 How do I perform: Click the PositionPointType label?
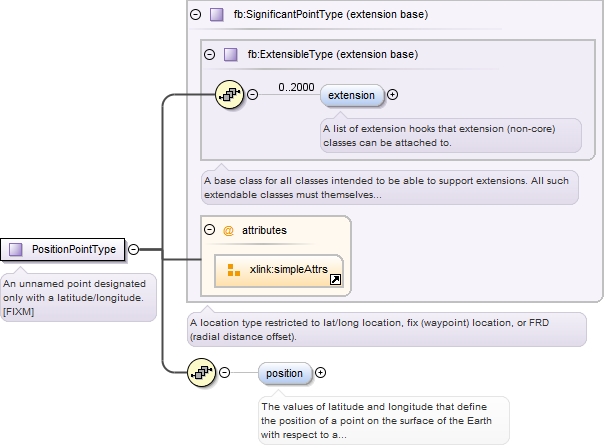coord(73,248)
